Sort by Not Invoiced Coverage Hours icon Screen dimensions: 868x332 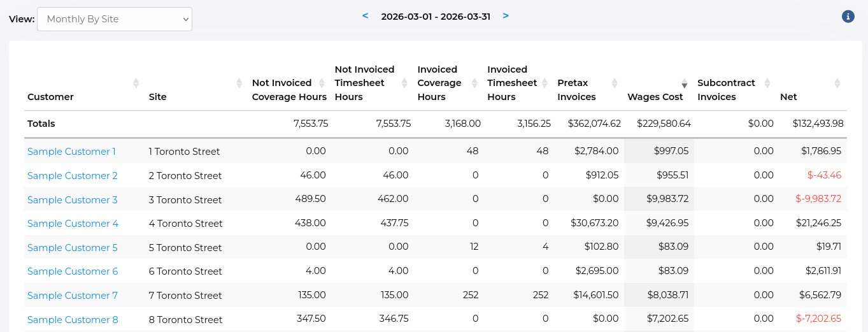tap(322, 83)
